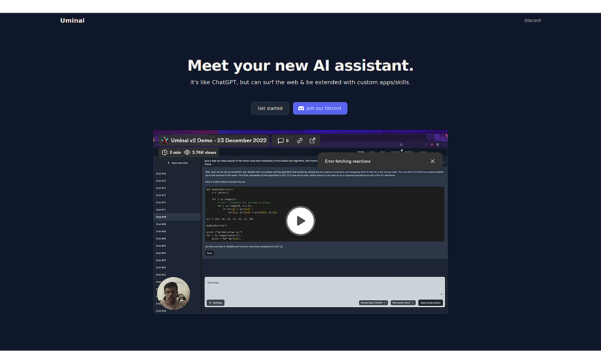Viewport: 601px width, 364px height.
Task: Open the Discord link in the header
Action: coord(533,20)
